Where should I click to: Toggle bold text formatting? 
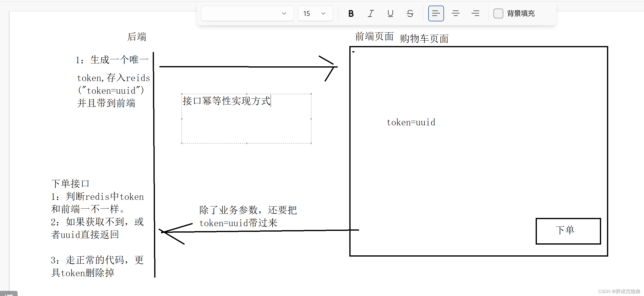tap(351, 13)
